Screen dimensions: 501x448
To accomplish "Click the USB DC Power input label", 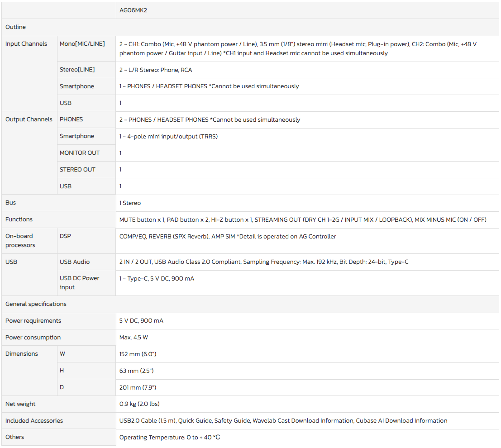I will [x=79, y=283].
